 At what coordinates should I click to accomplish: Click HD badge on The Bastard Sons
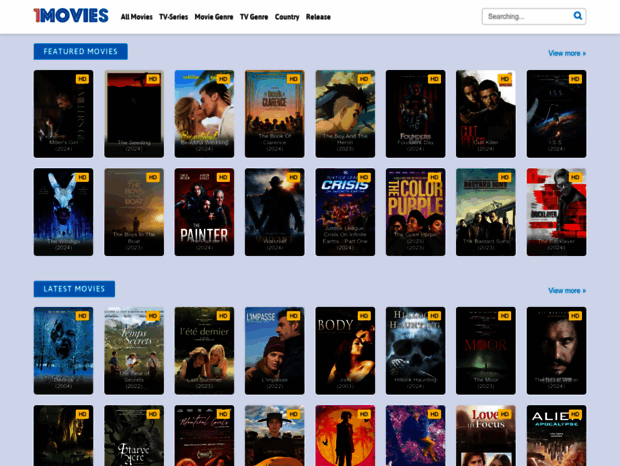point(505,177)
